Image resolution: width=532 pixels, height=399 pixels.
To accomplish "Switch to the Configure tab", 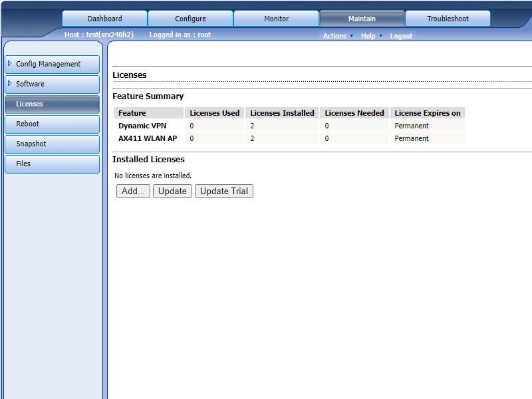I will pyautogui.click(x=190, y=19).
